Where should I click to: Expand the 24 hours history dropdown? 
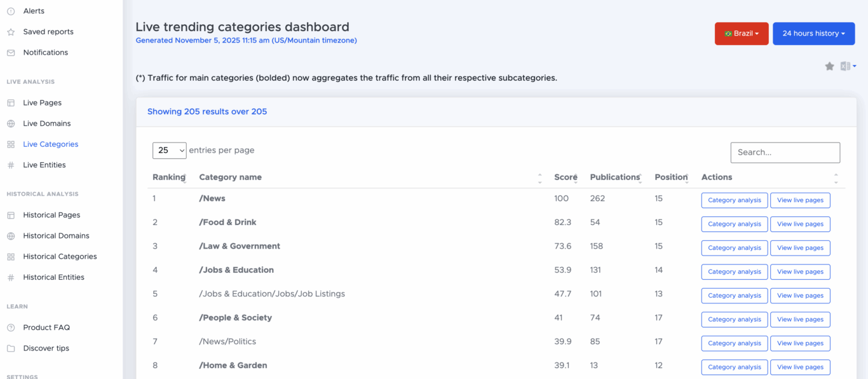[813, 34]
